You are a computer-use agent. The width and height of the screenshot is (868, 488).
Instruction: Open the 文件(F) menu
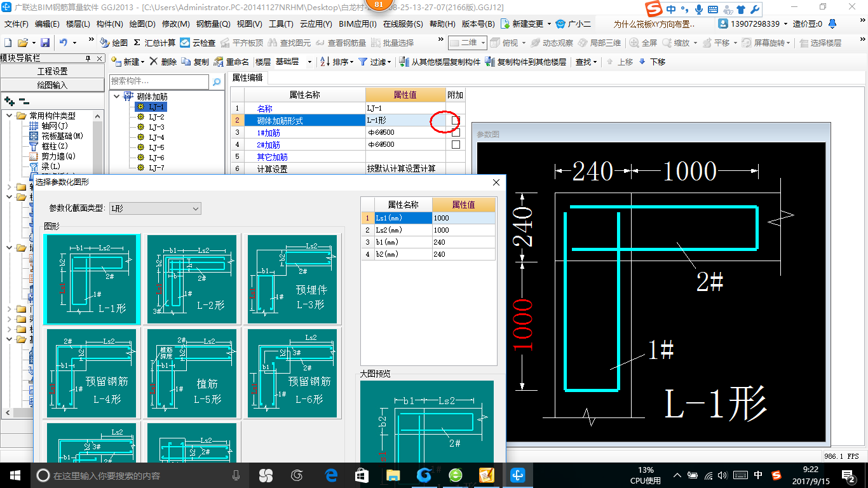tap(17, 24)
